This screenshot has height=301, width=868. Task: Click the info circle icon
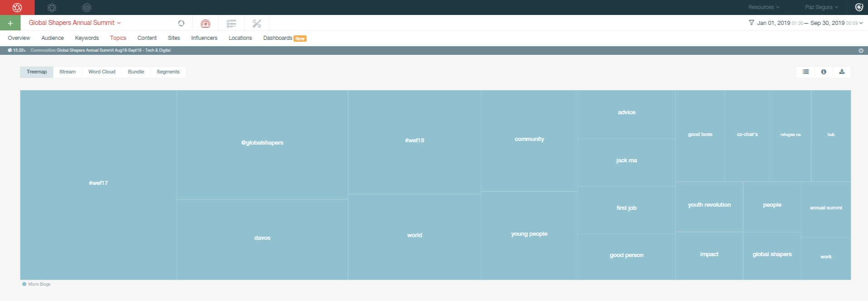pyautogui.click(x=823, y=72)
